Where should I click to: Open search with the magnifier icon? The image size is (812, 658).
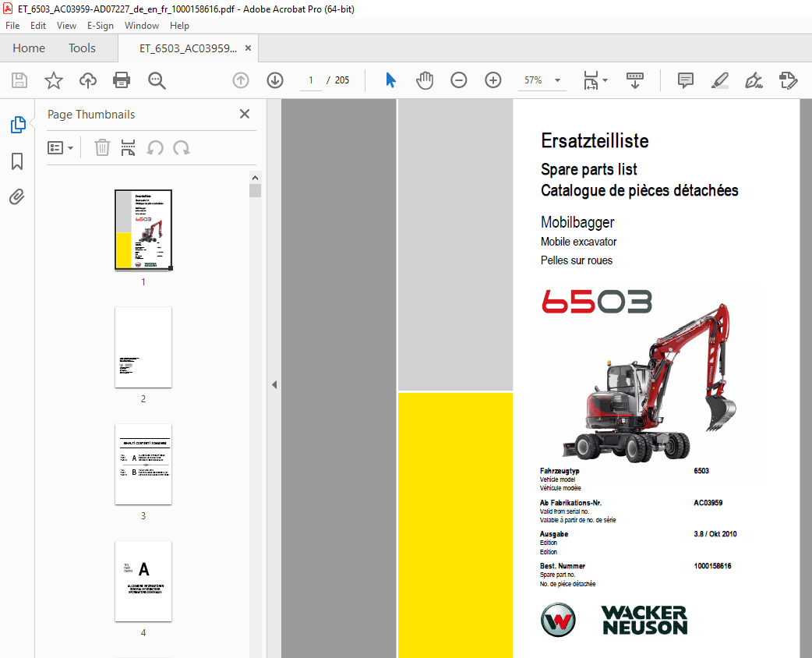(156, 80)
